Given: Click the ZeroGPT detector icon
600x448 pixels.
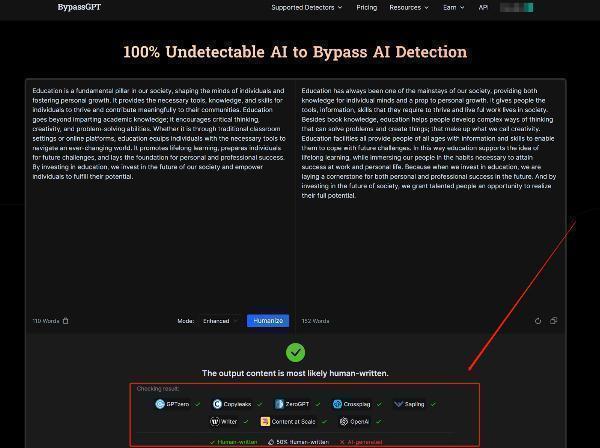Looking at the screenshot, I should [x=279, y=404].
